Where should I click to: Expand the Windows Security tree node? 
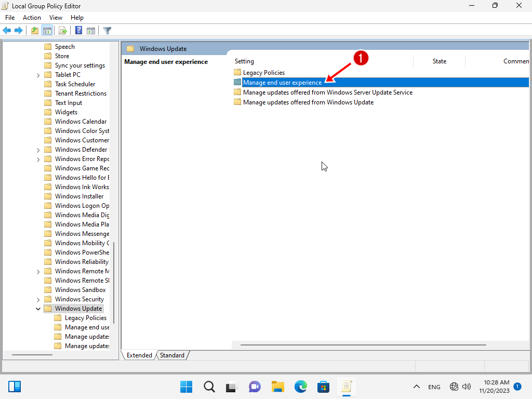(38, 299)
